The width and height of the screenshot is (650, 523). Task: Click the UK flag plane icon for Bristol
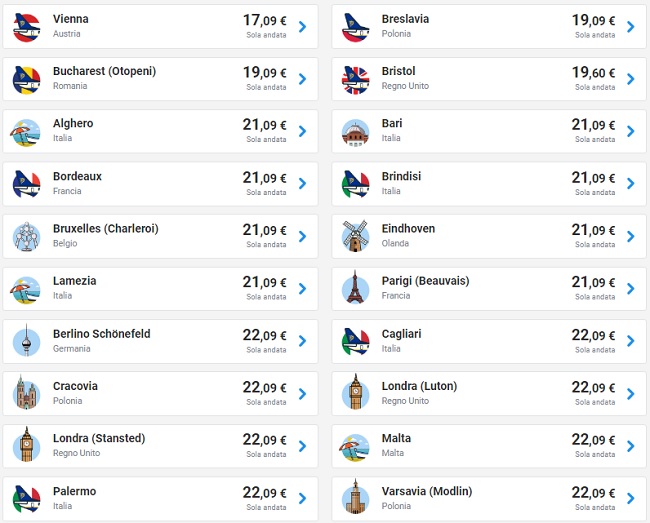click(x=355, y=79)
